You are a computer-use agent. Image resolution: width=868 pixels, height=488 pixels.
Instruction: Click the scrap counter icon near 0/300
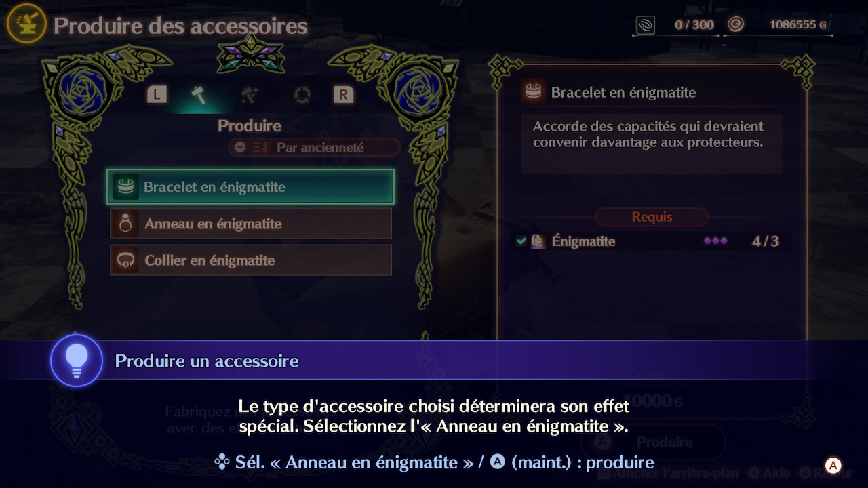pos(646,25)
